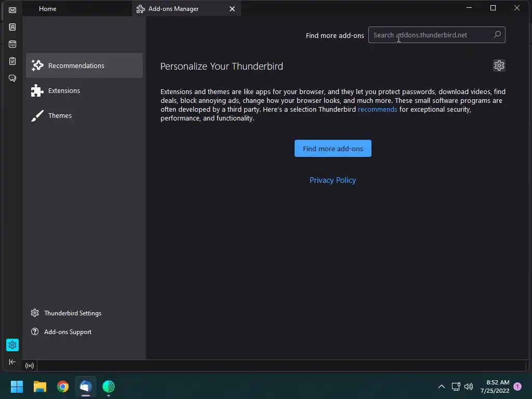Open Google Chrome from taskbar
Image resolution: width=532 pixels, height=399 pixels.
pos(63,387)
